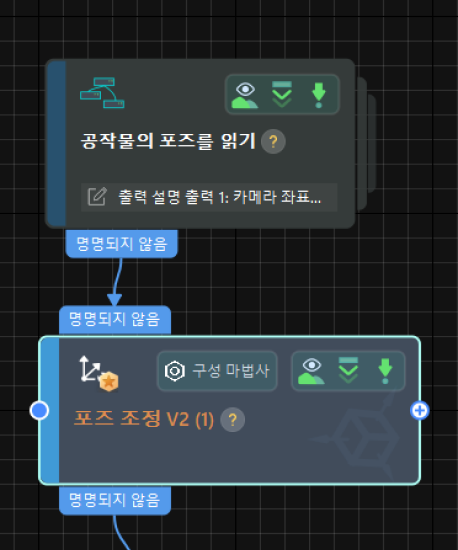Screen dimensions: 458x550
Task: Edit the 출력 설명 note with pencil icon
Action: (x=97, y=197)
